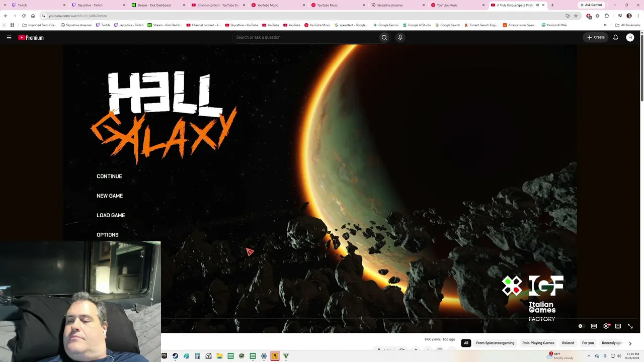Open the Chrome apps grid shortcut
The height and width of the screenshot is (362, 644).
[x=12, y=25]
